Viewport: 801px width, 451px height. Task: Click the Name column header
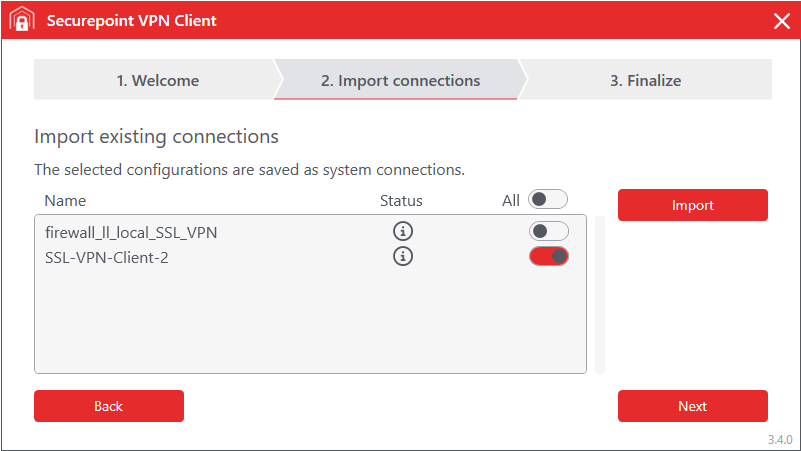pyautogui.click(x=65, y=201)
